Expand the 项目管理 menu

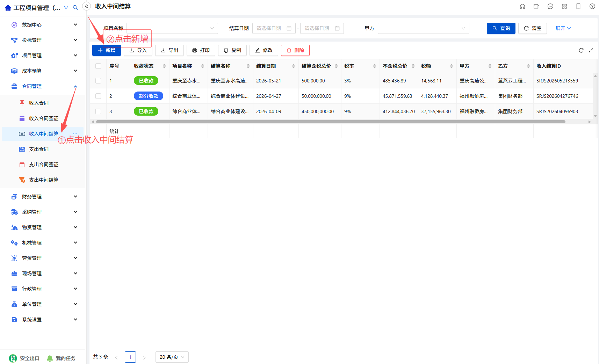44,56
